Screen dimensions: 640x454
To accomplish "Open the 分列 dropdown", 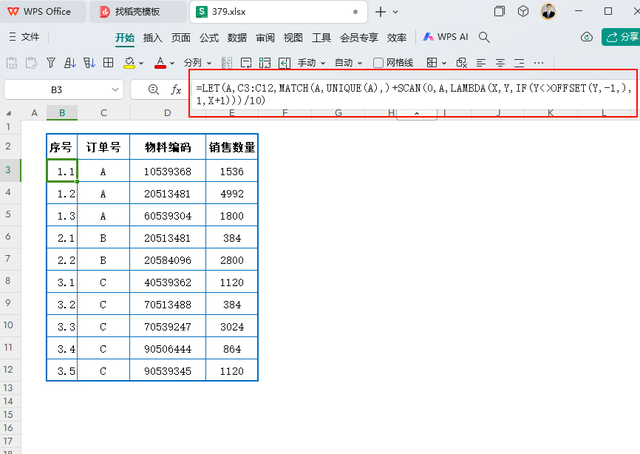I will [198, 63].
